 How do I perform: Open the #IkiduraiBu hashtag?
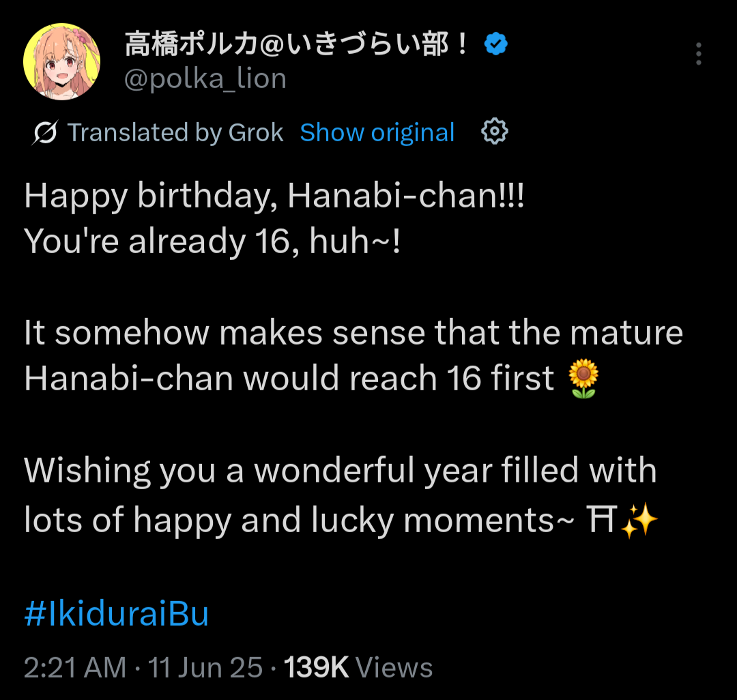click(116, 613)
